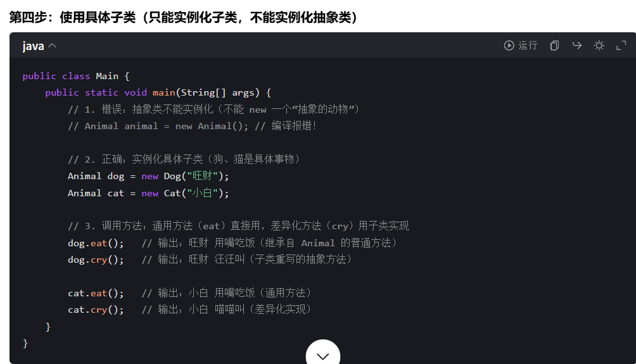Screen dimensions: 636x364
Task: Click the 'public static void main' line
Action: (158, 93)
